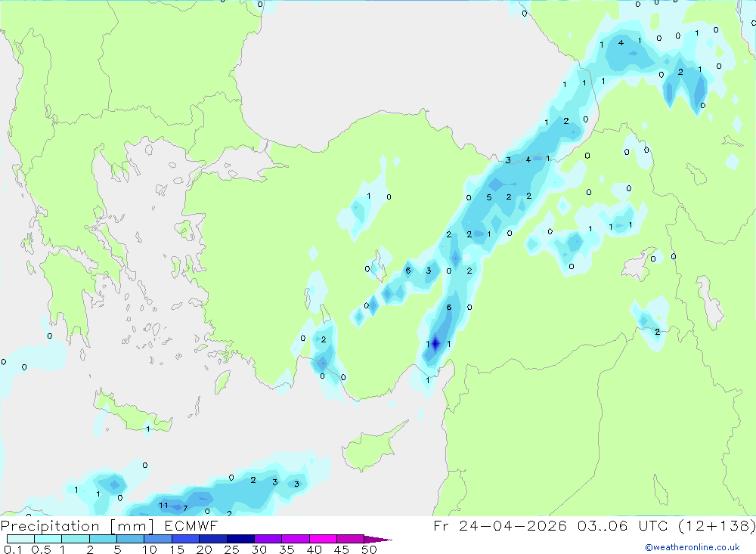Click the '35' legend scale label
The image size is (756, 554).
[287, 549]
